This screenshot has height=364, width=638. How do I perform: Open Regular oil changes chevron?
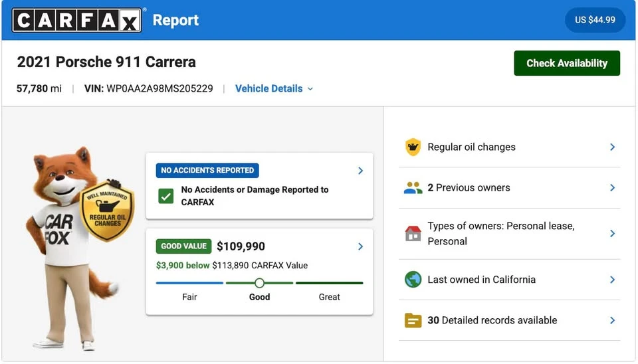tap(612, 147)
